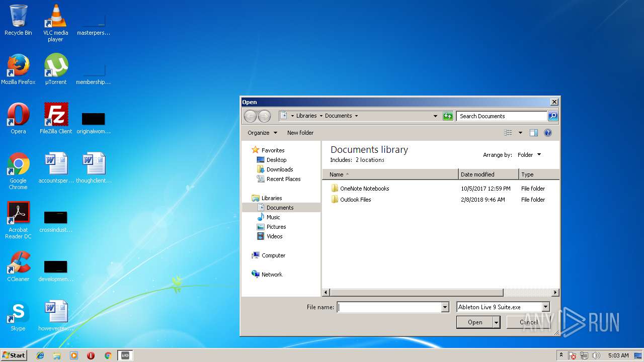644x362 pixels.
Task: Launch VLC media player shortcut
Action: 55,23
